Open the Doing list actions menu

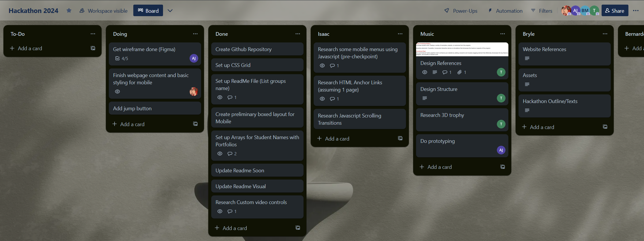pyautogui.click(x=195, y=34)
